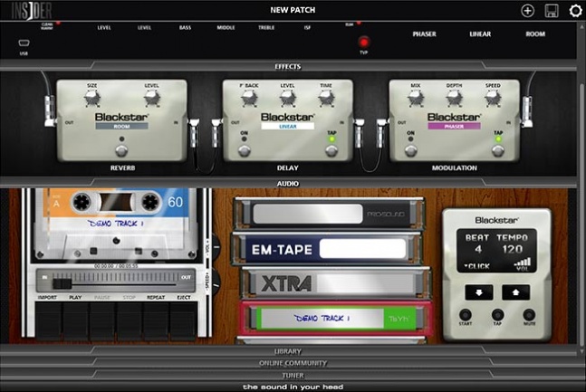Click the save patch floppy disk icon
This screenshot has height=392, width=586.
[552, 11]
